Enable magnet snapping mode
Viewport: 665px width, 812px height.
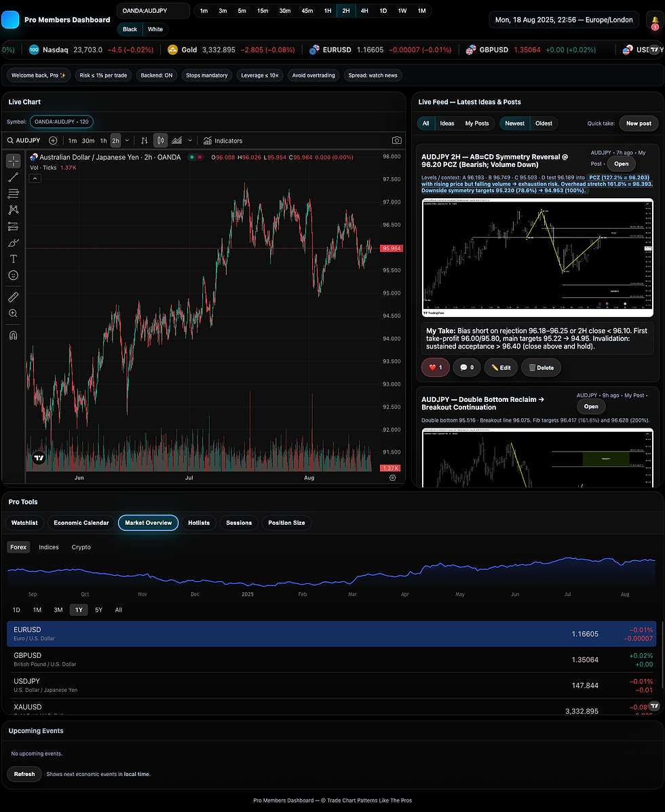[x=13, y=334]
